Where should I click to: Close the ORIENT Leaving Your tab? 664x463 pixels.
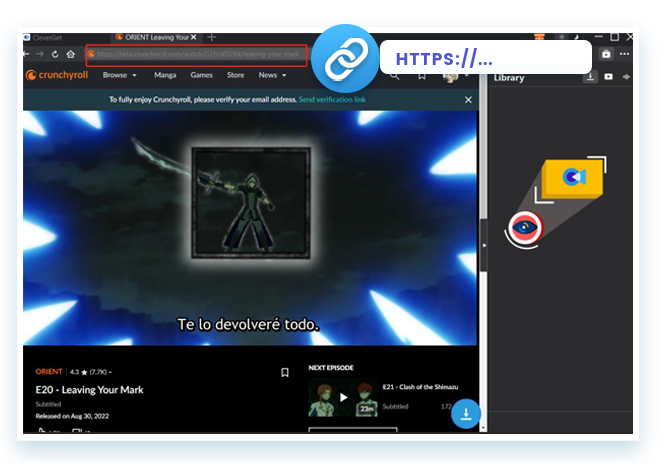194,37
